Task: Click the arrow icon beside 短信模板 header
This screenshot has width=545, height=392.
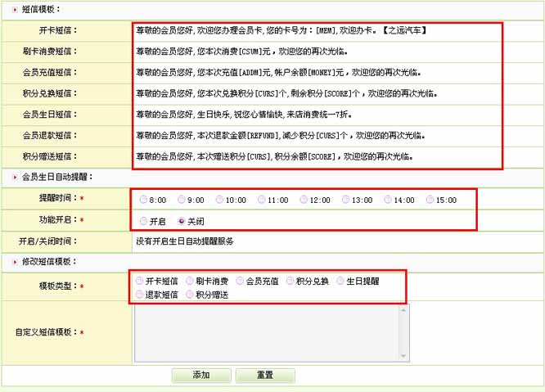Action: pos(15,9)
